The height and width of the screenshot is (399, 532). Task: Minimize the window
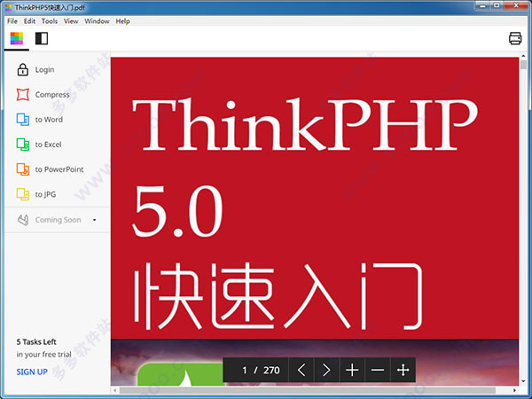pos(482,5)
